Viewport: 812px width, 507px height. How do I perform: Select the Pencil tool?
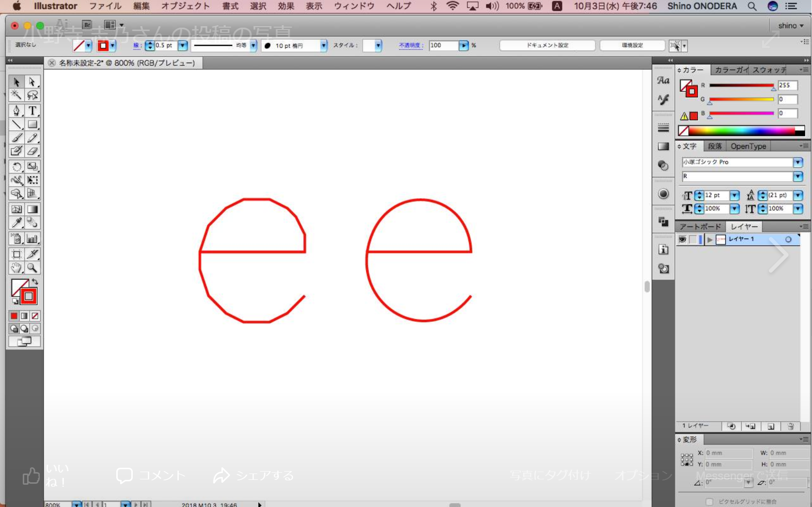click(x=32, y=138)
